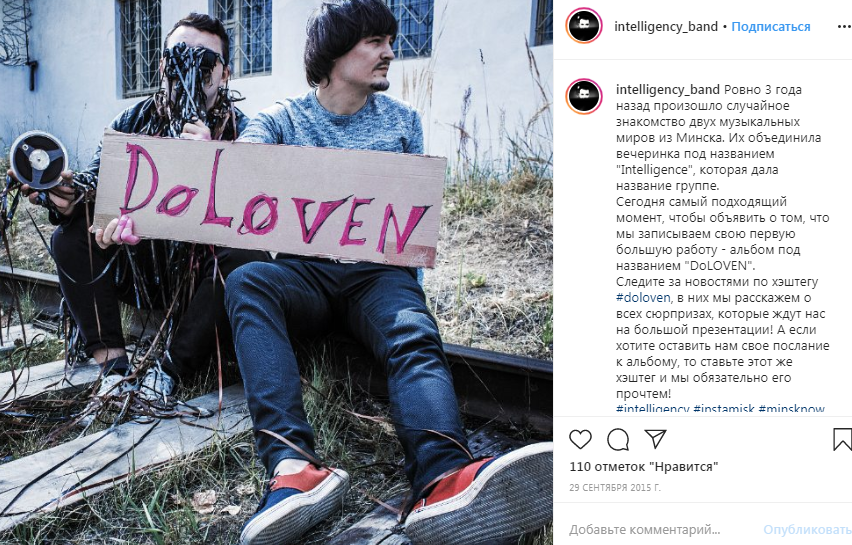
Task: Open intelligency_band username in header
Action: click(x=666, y=27)
